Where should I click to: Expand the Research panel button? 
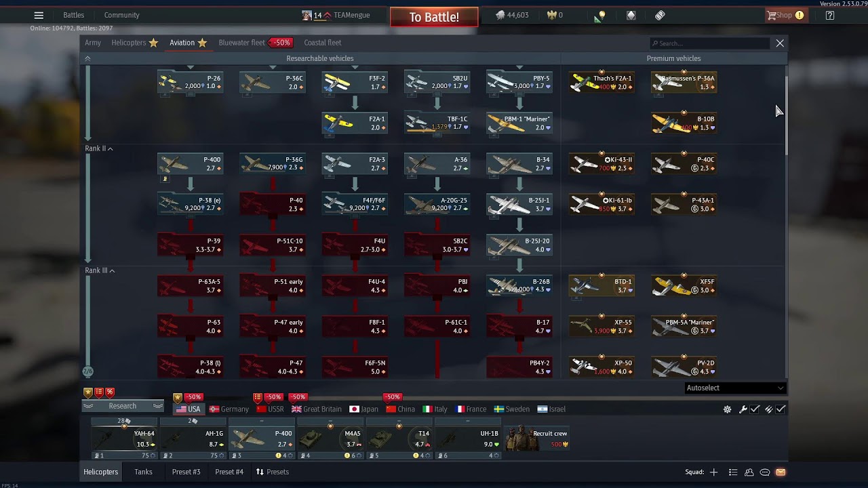(x=123, y=406)
